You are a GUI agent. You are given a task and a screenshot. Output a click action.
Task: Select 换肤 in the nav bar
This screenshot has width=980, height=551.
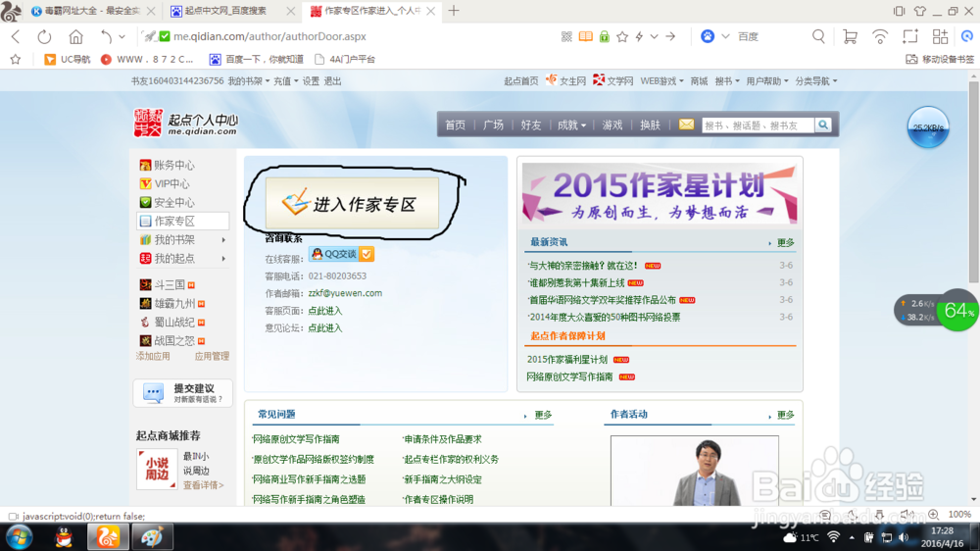click(650, 125)
